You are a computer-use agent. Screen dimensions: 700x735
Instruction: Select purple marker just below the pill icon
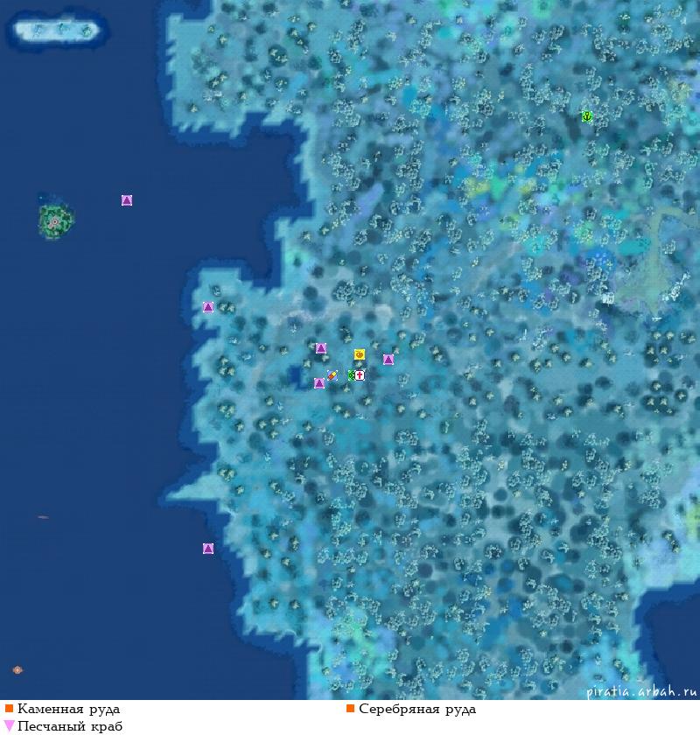tap(319, 383)
